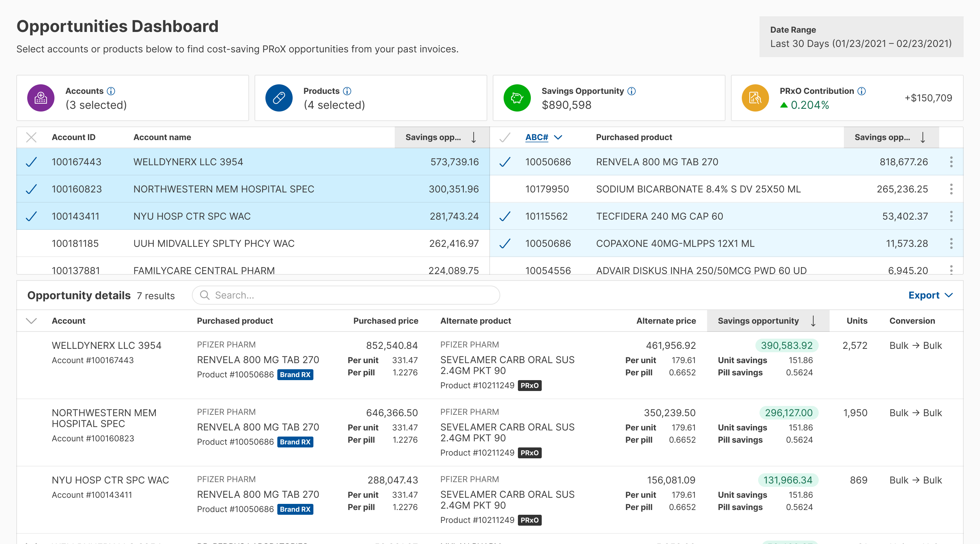Open kebab menu for SODIUM BICARBONATE row
Viewport: 980px width, 544px height.
(951, 189)
